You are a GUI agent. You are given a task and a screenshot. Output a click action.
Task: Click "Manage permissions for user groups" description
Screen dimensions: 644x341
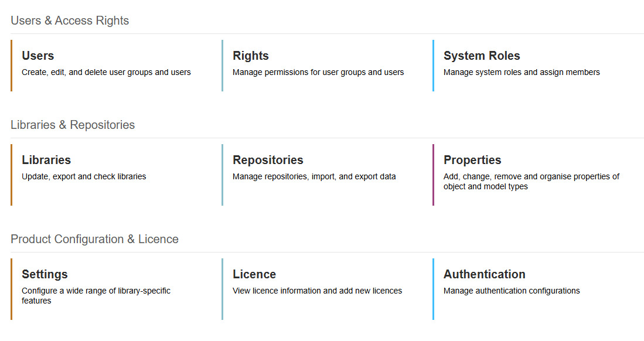[318, 72]
